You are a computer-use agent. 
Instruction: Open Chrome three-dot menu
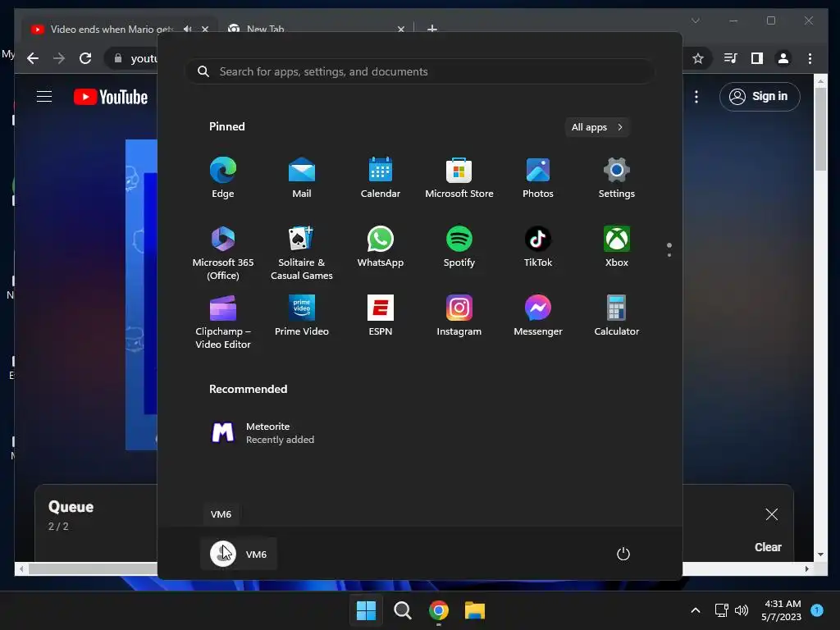pos(810,58)
